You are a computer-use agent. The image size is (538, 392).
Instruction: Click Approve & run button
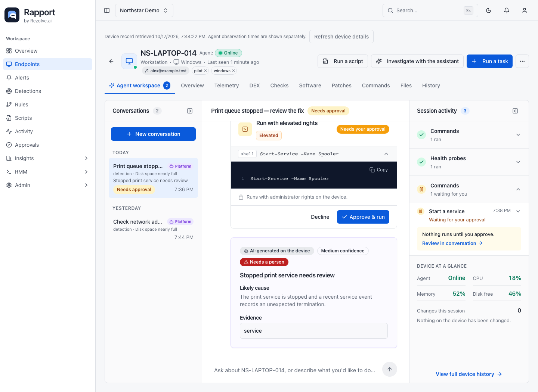click(x=363, y=217)
